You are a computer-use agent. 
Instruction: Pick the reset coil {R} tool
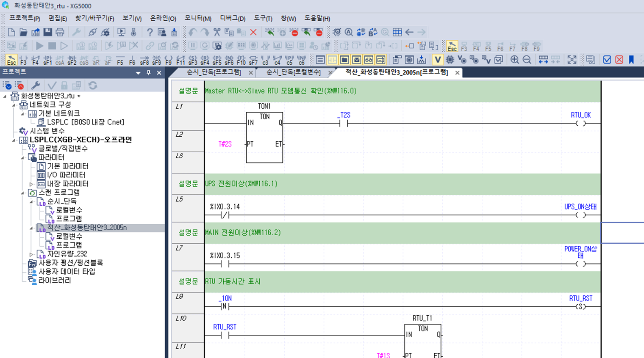pyautogui.click(x=204, y=59)
